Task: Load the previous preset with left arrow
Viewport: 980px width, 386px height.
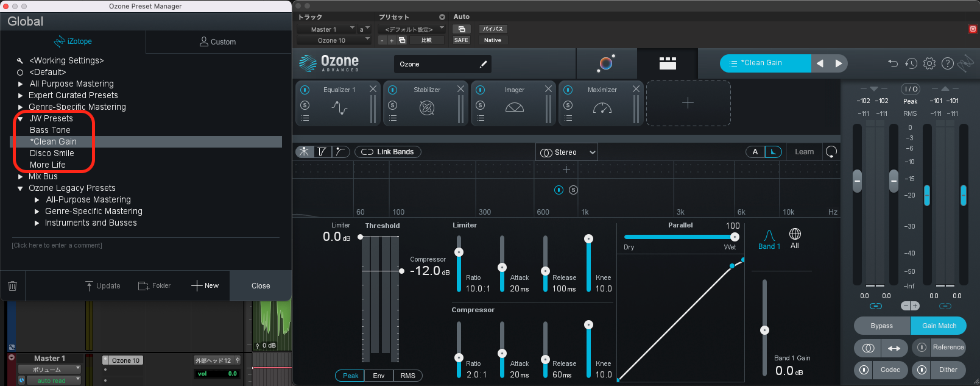Action: [820, 63]
